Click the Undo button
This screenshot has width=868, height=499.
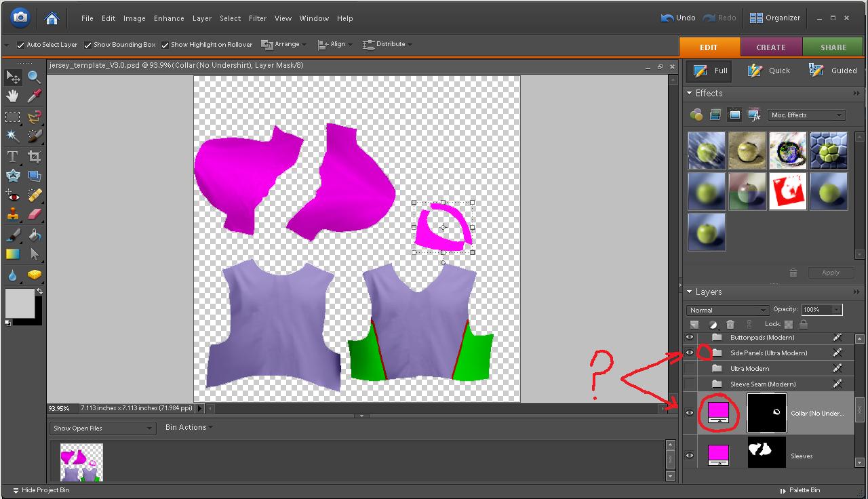[x=678, y=18]
